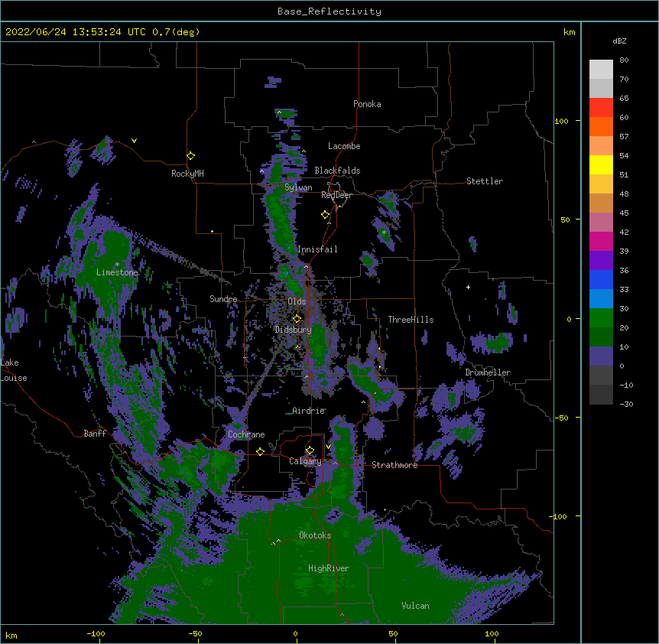Click the Stettler city label
659x644 pixels.
tap(485, 181)
